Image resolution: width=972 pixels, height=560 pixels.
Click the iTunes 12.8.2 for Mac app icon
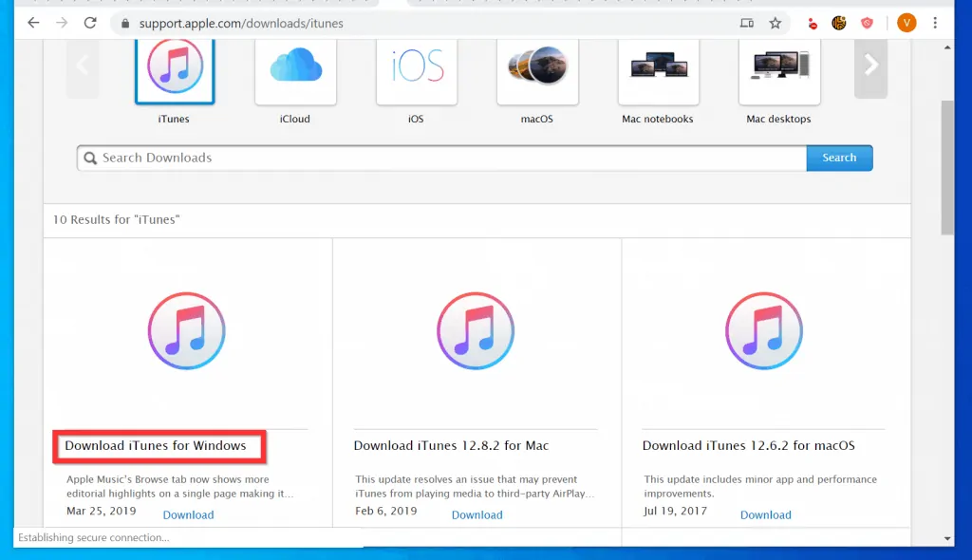click(x=476, y=330)
